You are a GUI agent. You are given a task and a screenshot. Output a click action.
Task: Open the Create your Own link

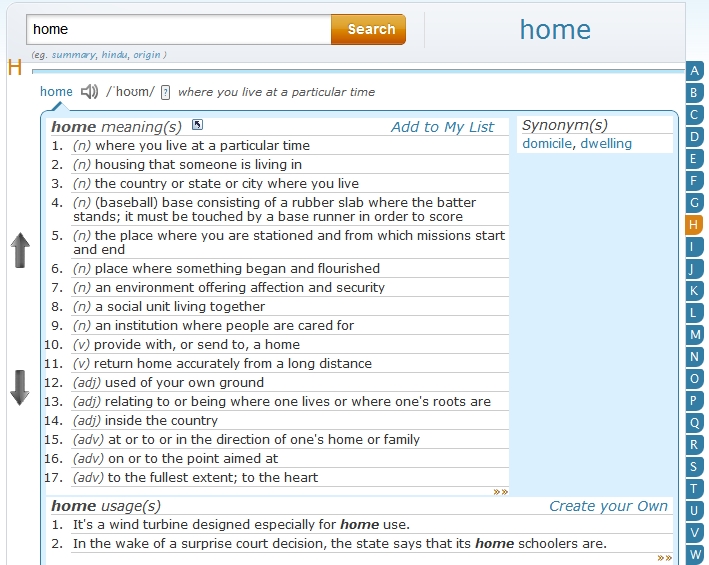tap(608, 506)
